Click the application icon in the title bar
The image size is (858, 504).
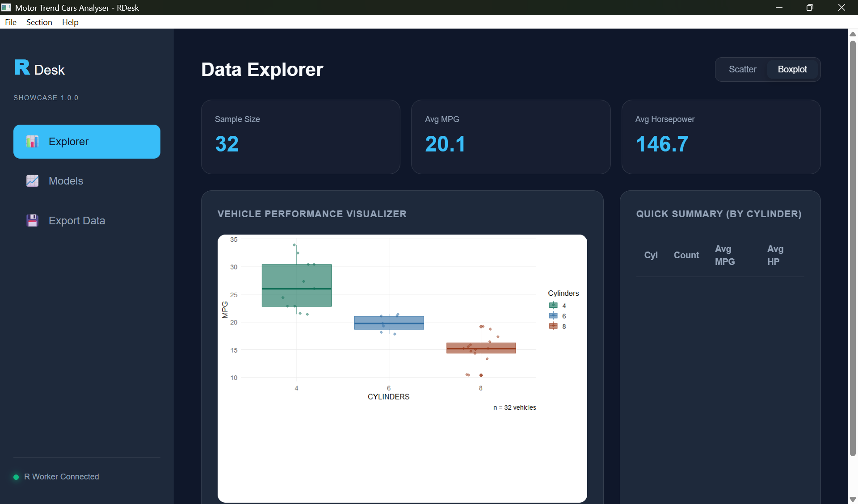click(x=6, y=7)
